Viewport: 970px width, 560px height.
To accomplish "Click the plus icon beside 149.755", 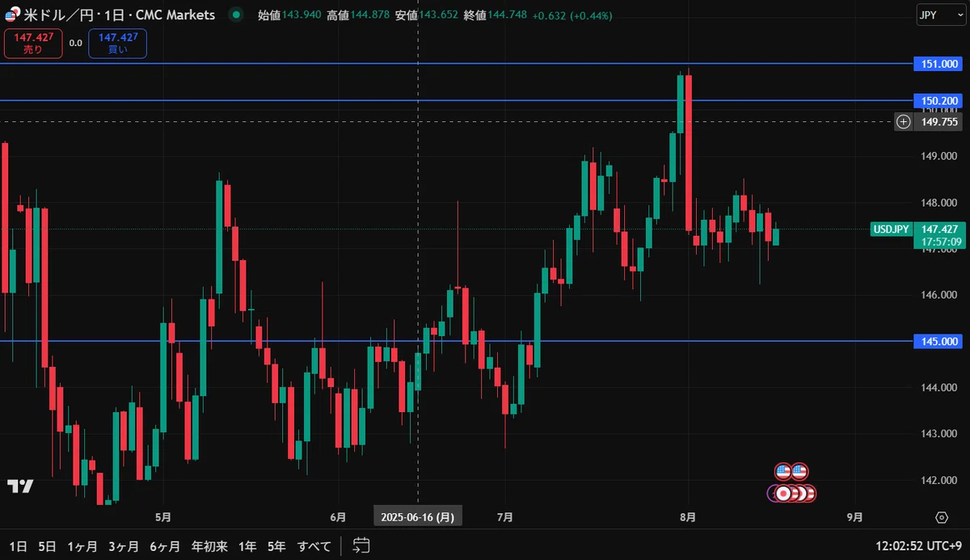I will [x=905, y=122].
